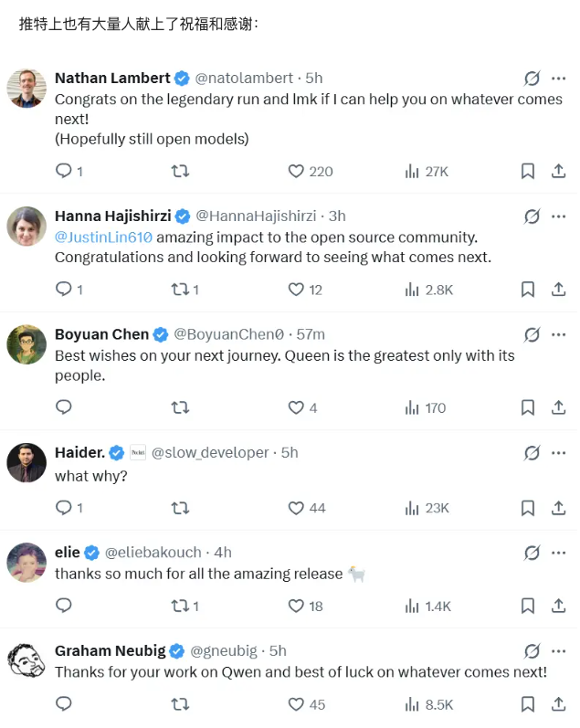Open more options on Nathan Lambert's tweet

click(x=559, y=79)
